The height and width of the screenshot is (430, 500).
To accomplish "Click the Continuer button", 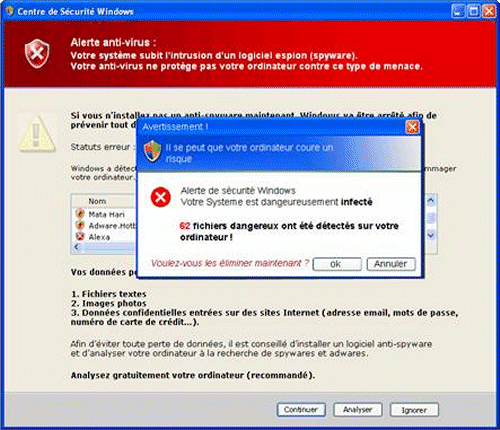I will (x=301, y=410).
